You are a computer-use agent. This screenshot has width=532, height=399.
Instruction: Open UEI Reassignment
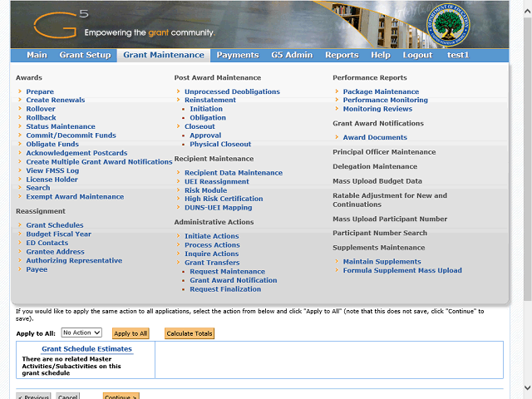click(216, 182)
